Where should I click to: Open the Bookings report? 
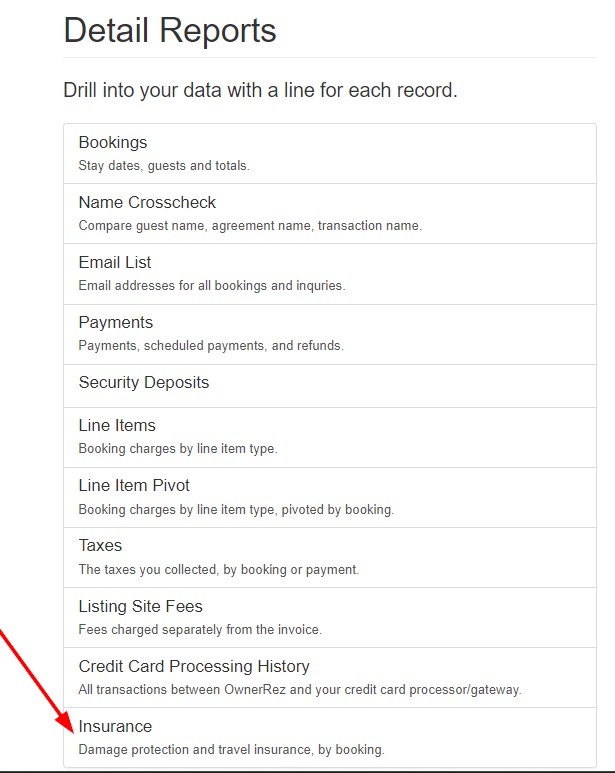point(113,143)
